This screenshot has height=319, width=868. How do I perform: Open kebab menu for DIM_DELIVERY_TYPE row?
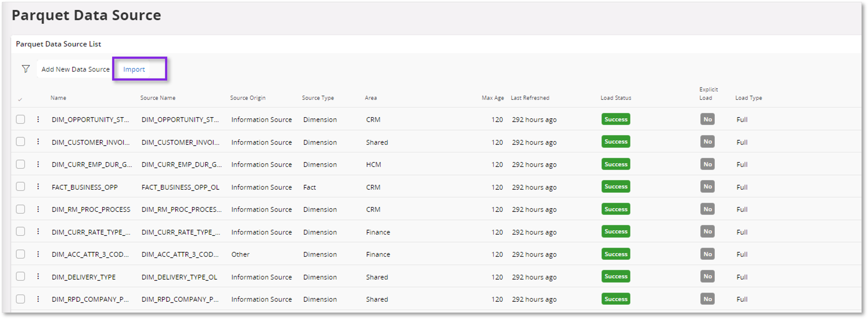click(38, 277)
